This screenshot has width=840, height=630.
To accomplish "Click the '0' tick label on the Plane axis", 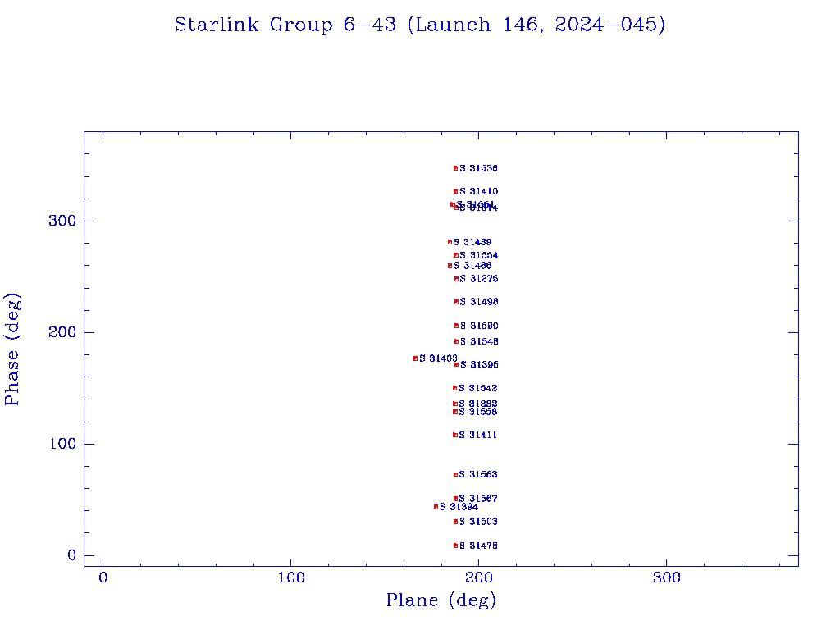I will [103, 577].
